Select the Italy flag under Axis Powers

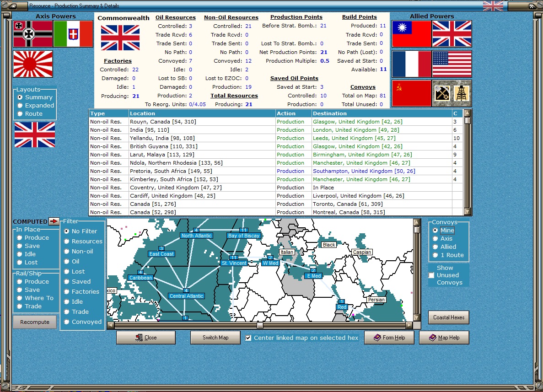click(x=73, y=33)
